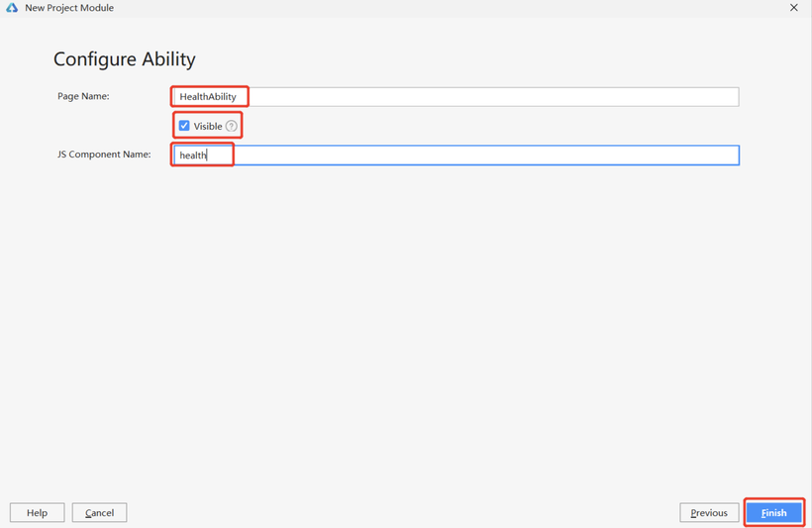Viewport: 812px width, 528px height.
Task: Click the DevEco Studio logo in title bar
Action: (12, 8)
